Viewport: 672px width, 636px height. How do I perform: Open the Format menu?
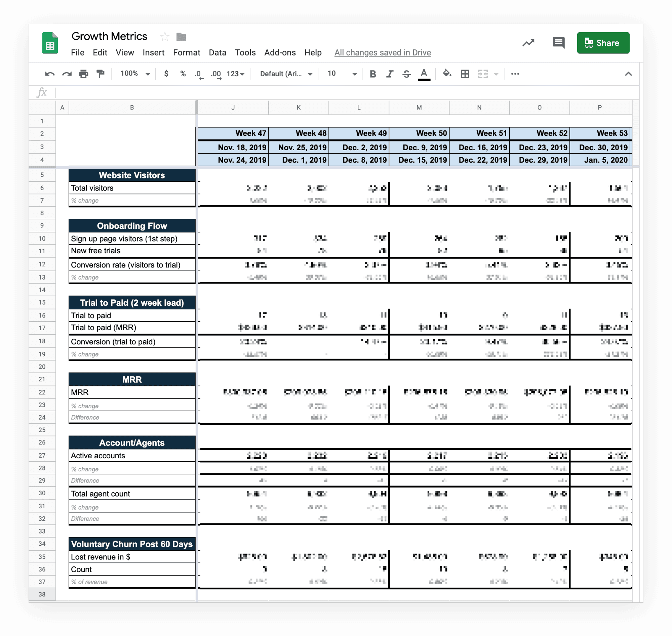click(x=186, y=52)
